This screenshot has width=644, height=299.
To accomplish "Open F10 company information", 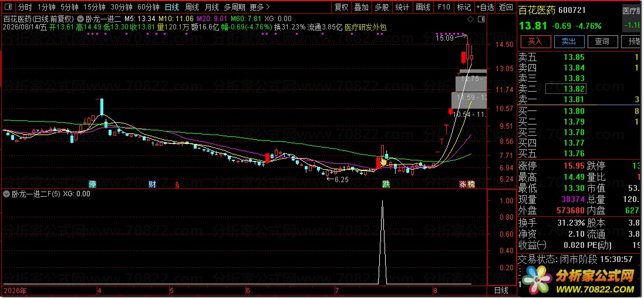I will [x=444, y=7].
